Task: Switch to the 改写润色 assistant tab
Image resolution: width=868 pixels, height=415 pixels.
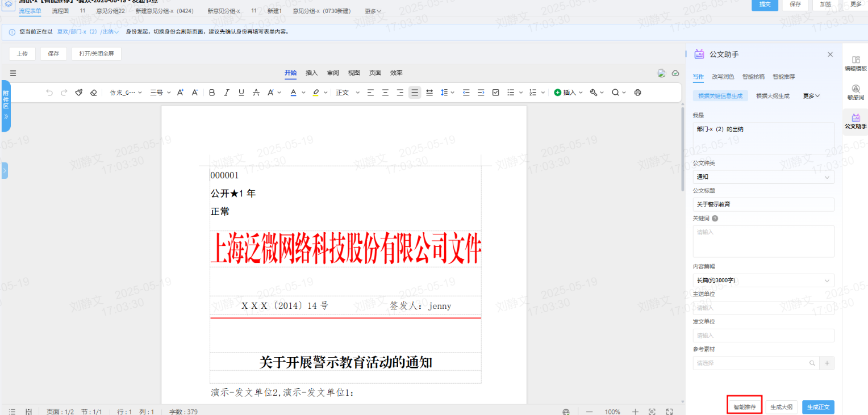Action: click(723, 77)
